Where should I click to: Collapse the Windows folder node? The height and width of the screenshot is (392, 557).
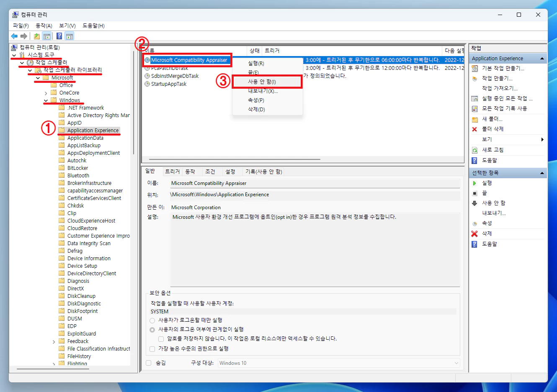click(46, 100)
